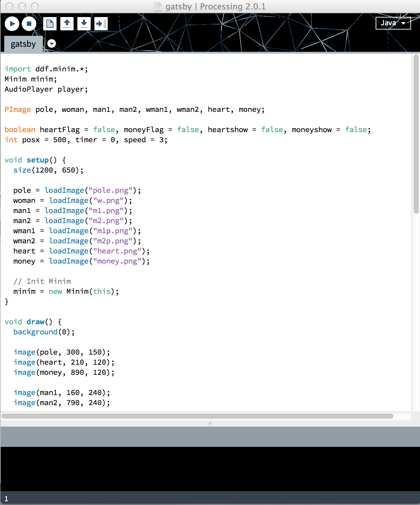Click the 'PImage' keyword
Image resolution: width=420 pixels, height=505 pixels.
pyautogui.click(x=18, y=109)
